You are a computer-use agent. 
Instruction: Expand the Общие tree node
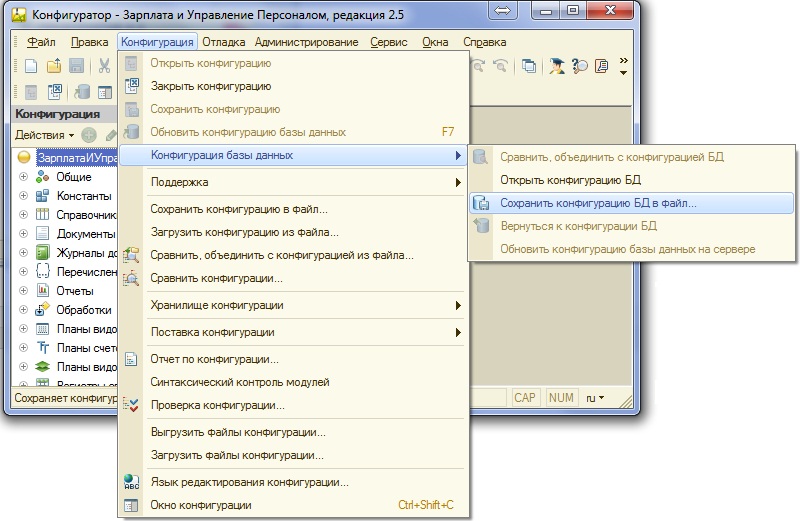23,177
